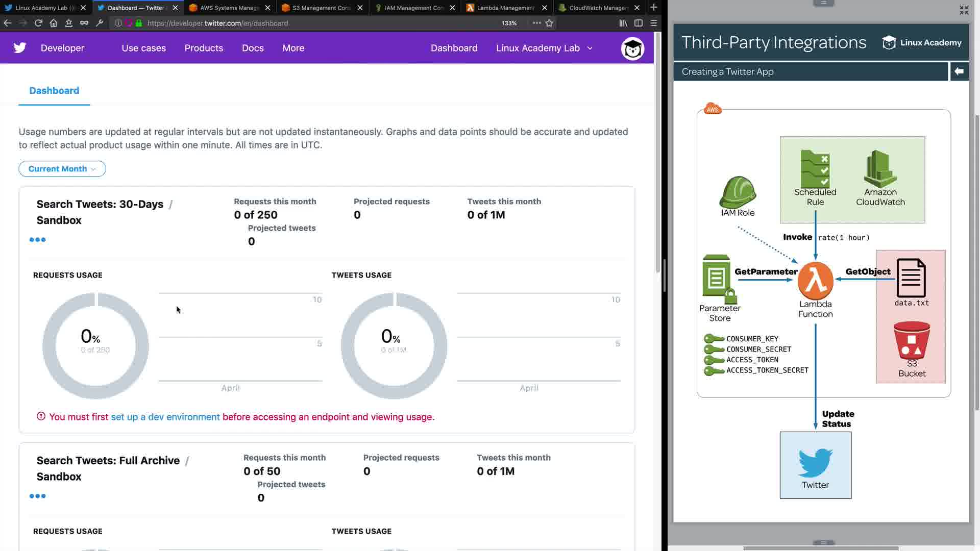Viewport: 980px width, 551px height.
Task: Open Full Archive Sandbox three-dot options
Action: click(x=37, y=496)
